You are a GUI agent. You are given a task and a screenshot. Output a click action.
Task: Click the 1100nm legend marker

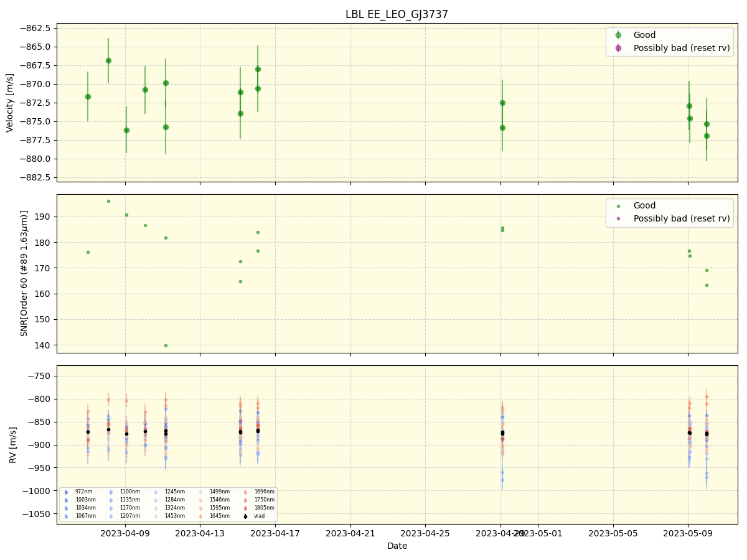111,492
